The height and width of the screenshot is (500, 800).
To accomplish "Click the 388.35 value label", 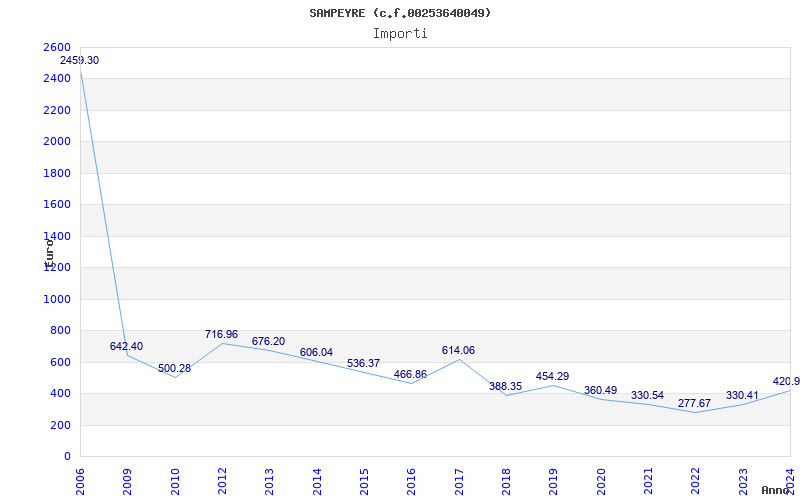I will (505, 386).
